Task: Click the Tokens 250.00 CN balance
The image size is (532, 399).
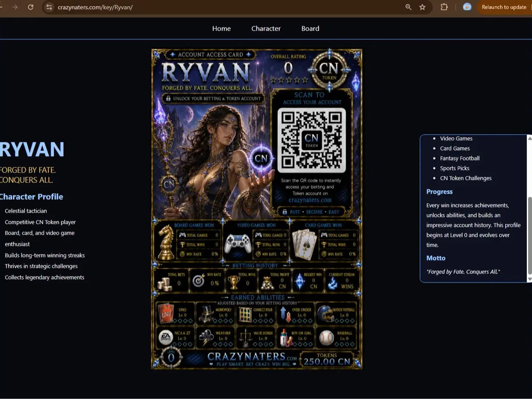Action: pyautogui.click(x=327, y=359)
